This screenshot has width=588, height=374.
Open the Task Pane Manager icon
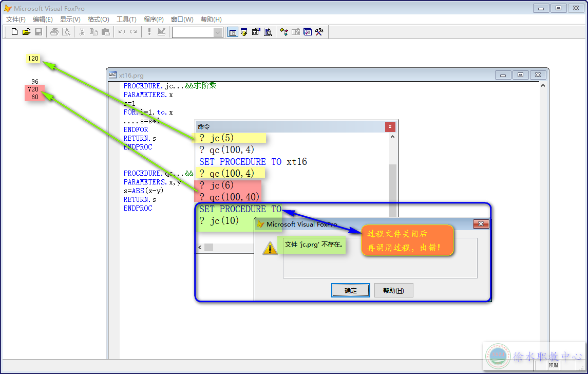pos(308,32)
